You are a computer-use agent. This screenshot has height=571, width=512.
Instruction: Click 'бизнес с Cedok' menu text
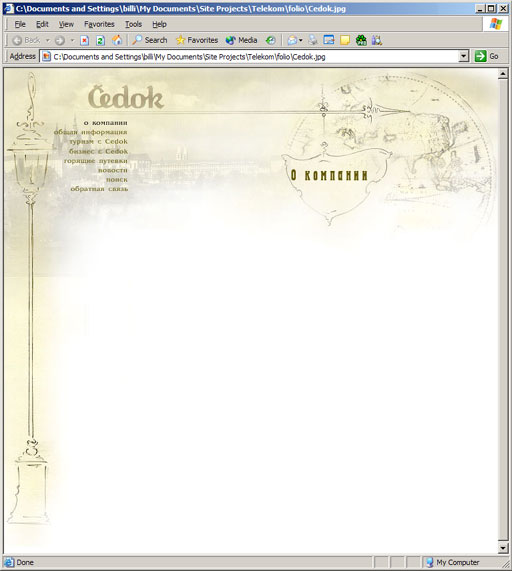click(98, 151)
